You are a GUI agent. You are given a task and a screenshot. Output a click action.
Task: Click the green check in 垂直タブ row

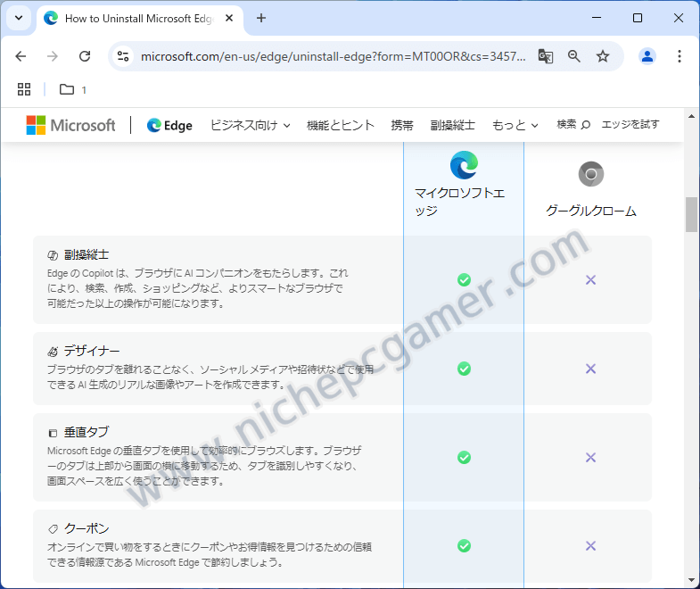coord(464,457)
